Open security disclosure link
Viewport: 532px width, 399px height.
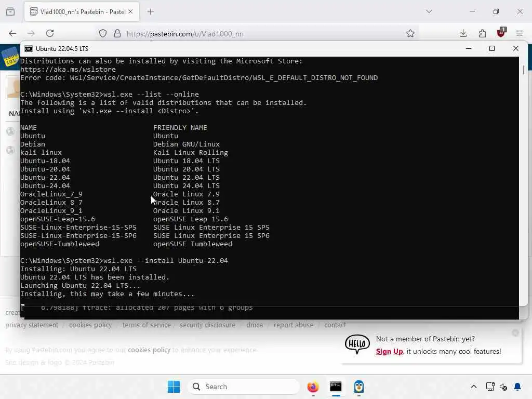click(x=207, y=325)
